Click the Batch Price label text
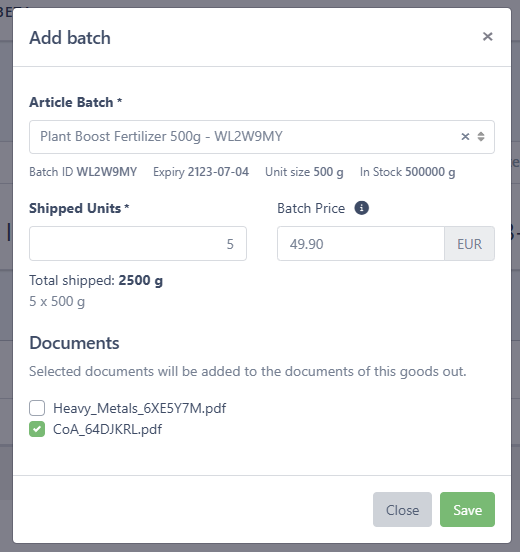The image size is (520, 552). (311, 208)
